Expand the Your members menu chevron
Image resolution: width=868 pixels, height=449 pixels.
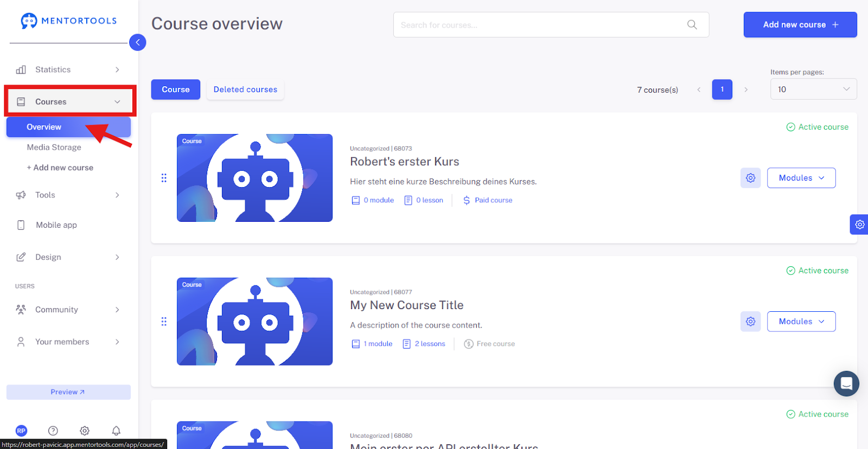click(117, 342)
